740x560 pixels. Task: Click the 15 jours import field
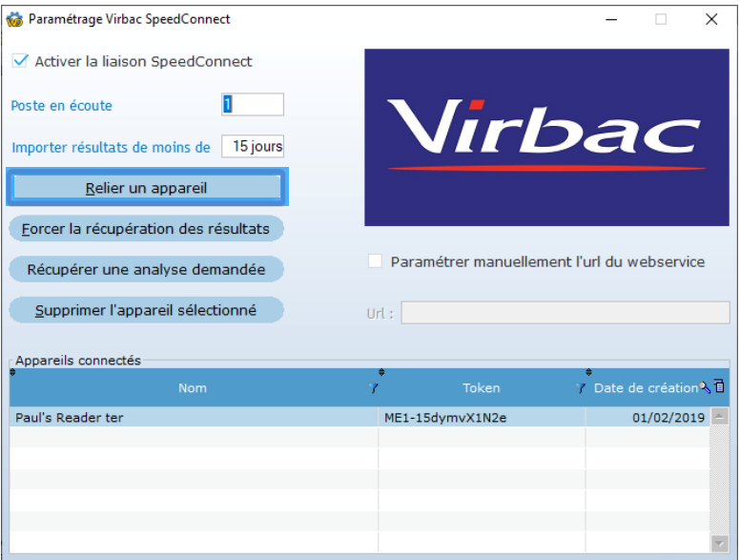pos(253,146)
